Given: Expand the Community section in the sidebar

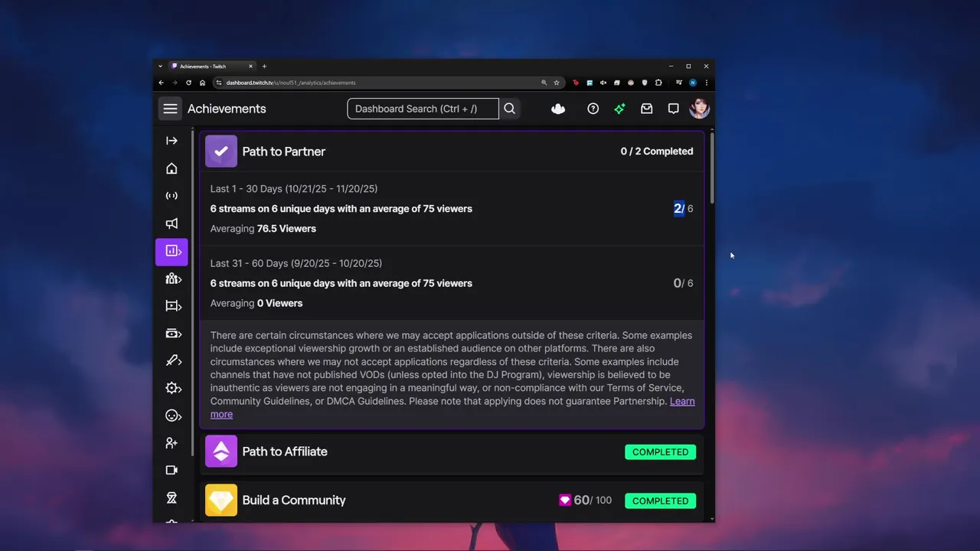Looking at the screenshot, I should tap(173, 279).
